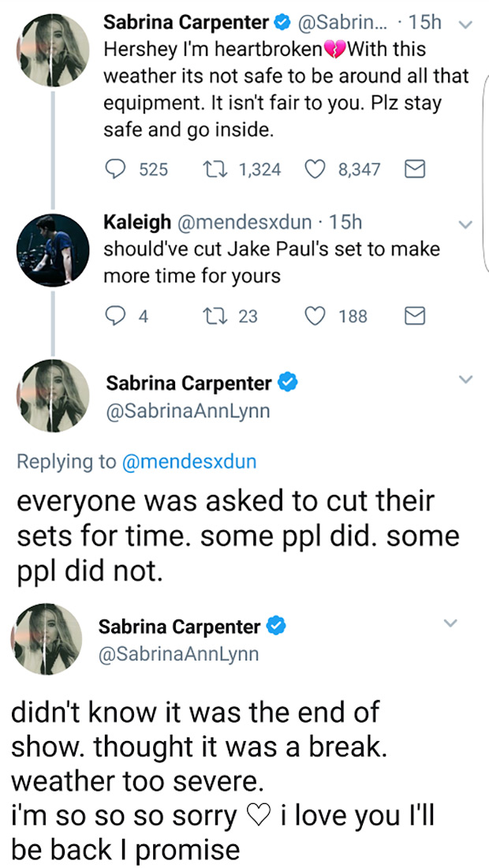Click the reply icon on Sabrina's Hershey tweet
Image resolution: width=489 pixels, height=868 pixels.
(x=117, y=169)
